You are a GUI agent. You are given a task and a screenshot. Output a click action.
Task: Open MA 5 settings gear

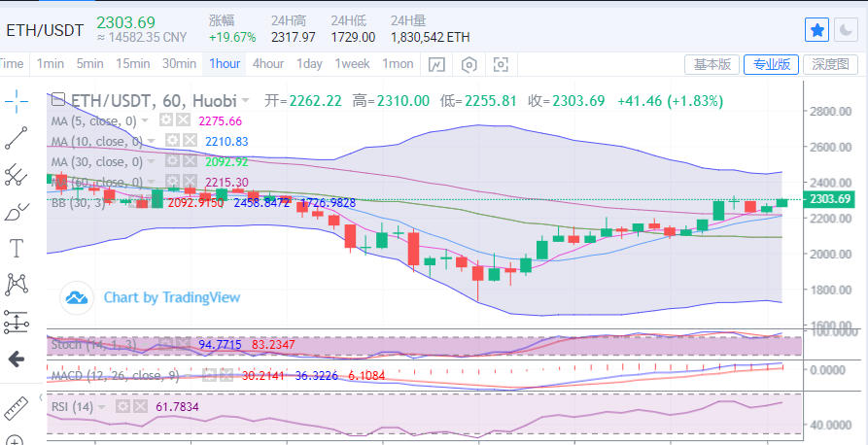(164, 120)
